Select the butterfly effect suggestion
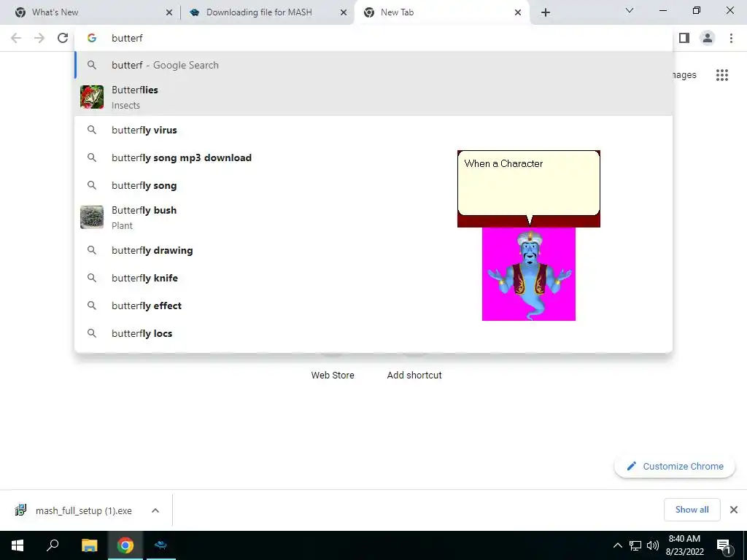Screen dimensions: 747x560 [374, 306]
